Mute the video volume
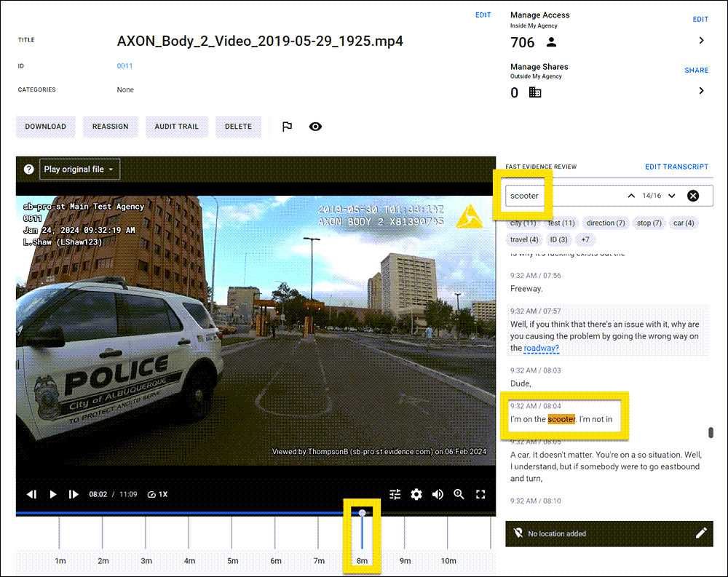The width and height of the screenshot is (728, 577). pyautogui.click(x=438, y=494)
